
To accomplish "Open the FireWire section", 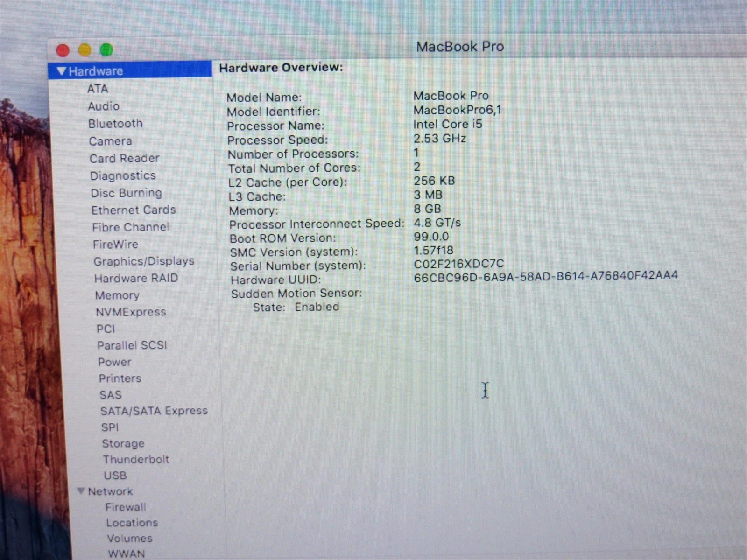I will (115, 244).
